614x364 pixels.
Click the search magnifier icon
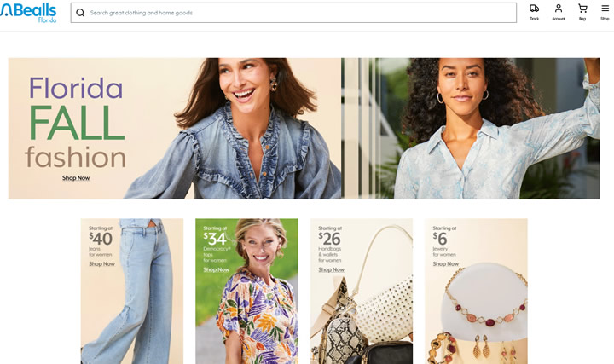click(x=80, y=13)
